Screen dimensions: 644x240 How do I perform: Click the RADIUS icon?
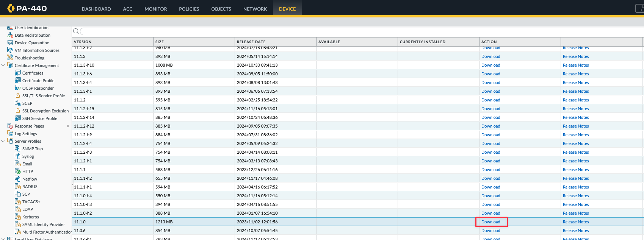(x=18, y=187)
